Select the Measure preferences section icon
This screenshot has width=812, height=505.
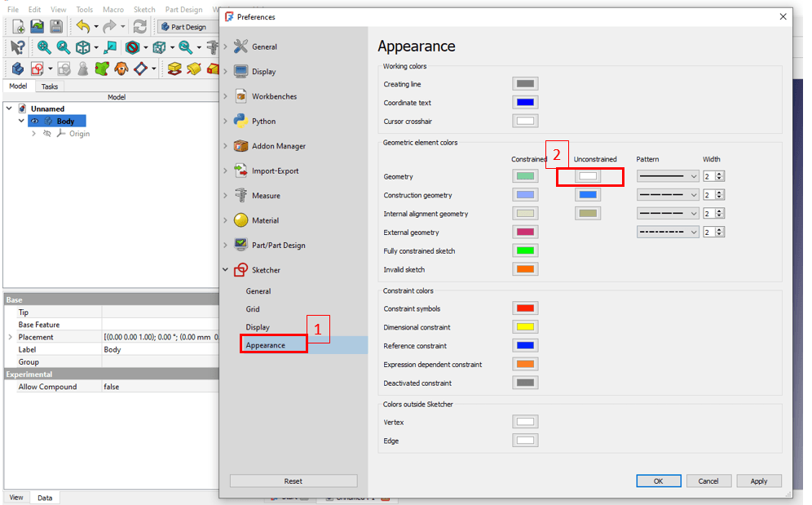click(242, 195)
